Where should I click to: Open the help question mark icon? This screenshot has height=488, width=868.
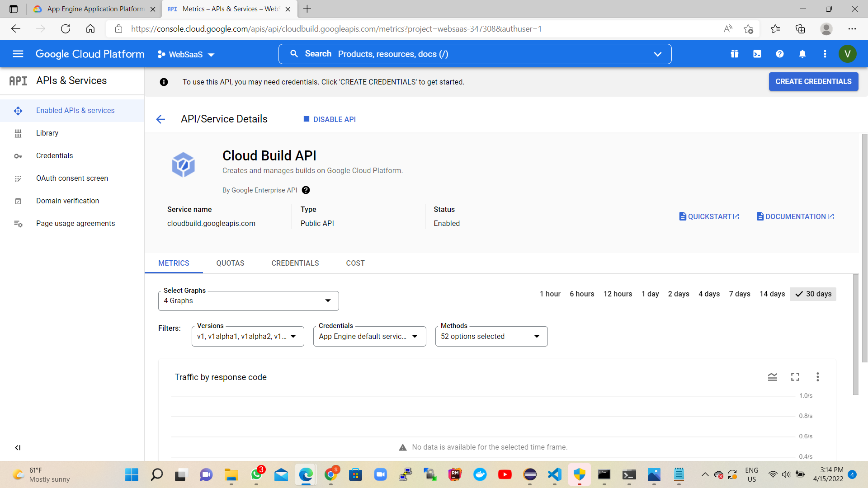click(x=780, y=54)
